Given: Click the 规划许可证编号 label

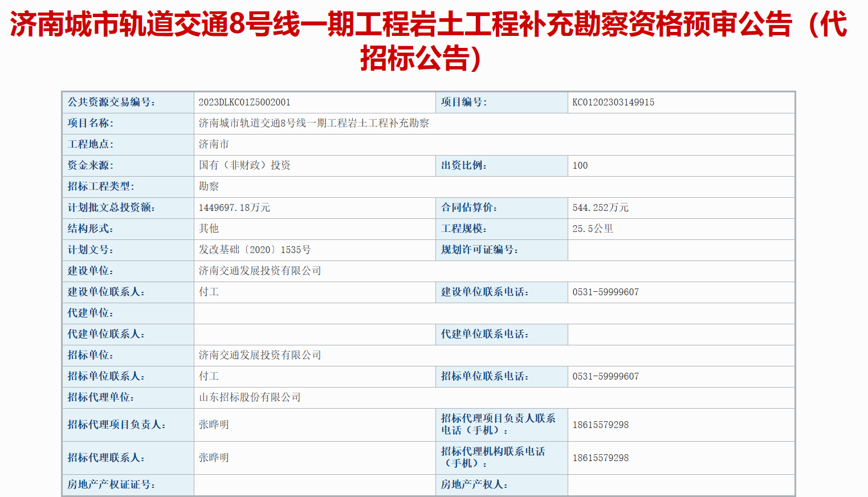Looking at the screenshot, I should tap(479, 250).
